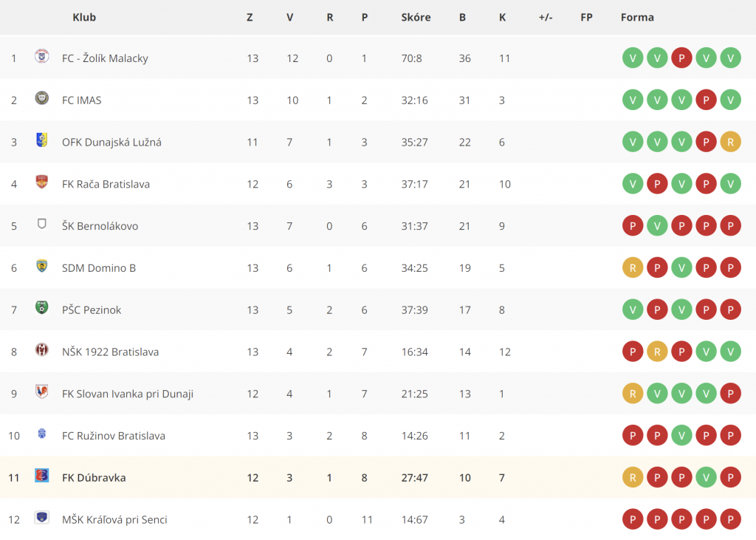Click the FK Dúbravka club logo
Viewport: 756px width, 540px height.
(x=42, y=475)
